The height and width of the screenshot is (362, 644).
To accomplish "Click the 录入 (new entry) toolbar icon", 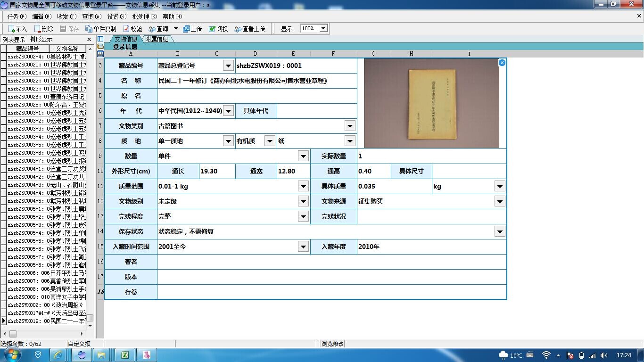I will 17,29.
